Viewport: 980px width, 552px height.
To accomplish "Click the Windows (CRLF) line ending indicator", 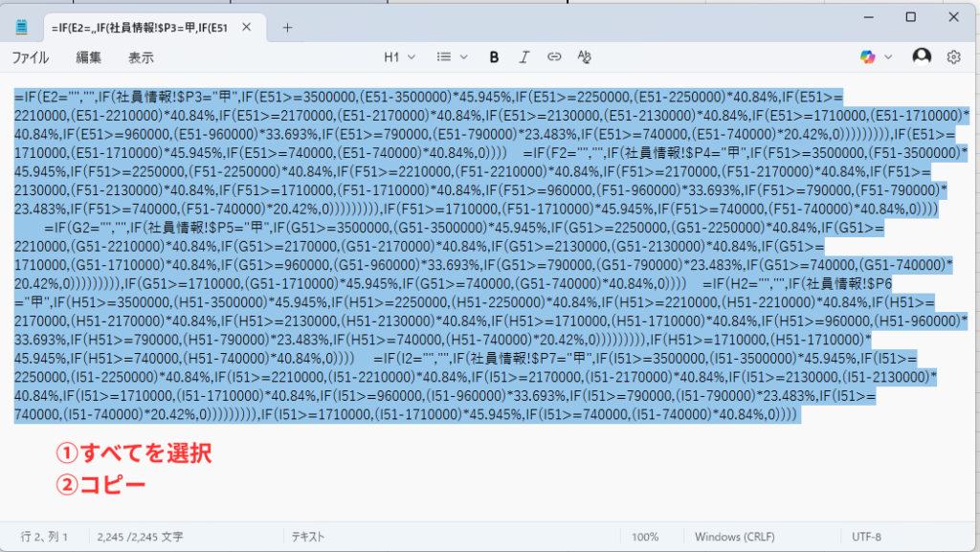I will (735, 537).
